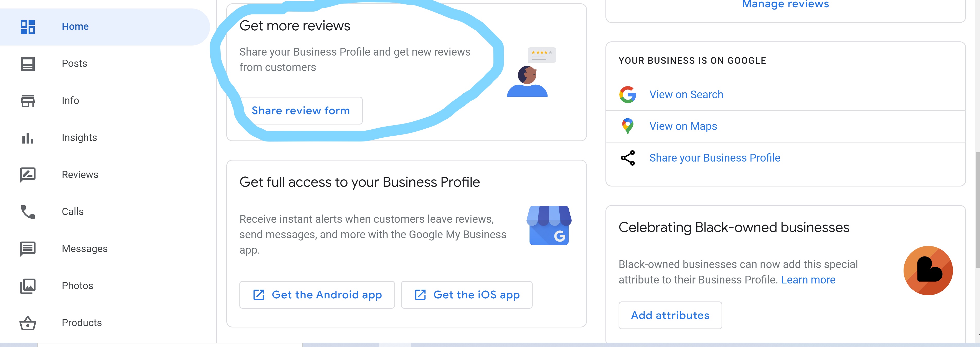Click the Products basket icon
Image resolution: width=980 pixels, height=347 pixels.
coord(28,323)
